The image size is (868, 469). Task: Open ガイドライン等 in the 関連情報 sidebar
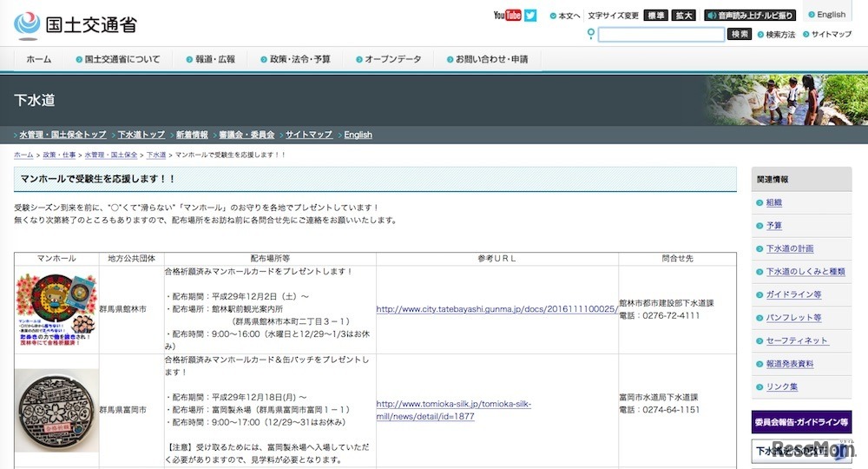(x=793, y=294)
